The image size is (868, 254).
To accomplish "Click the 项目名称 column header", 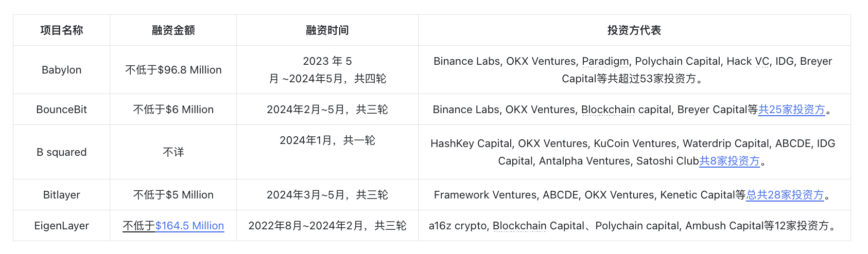I will [x=62, y=30].
